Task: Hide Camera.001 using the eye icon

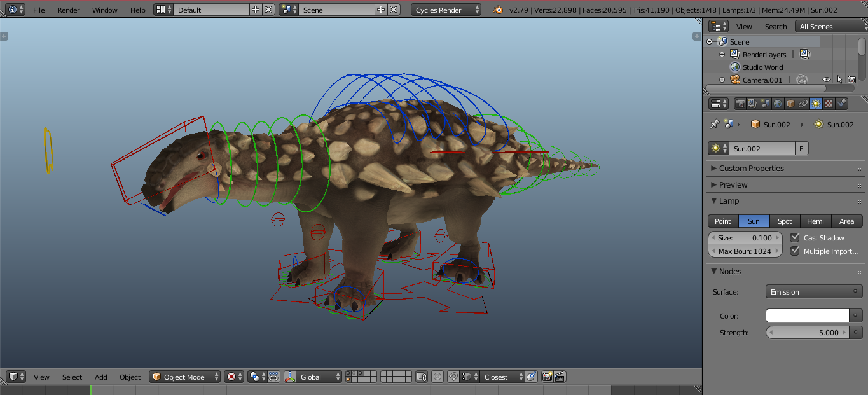Action: click(x=827, y=80)
